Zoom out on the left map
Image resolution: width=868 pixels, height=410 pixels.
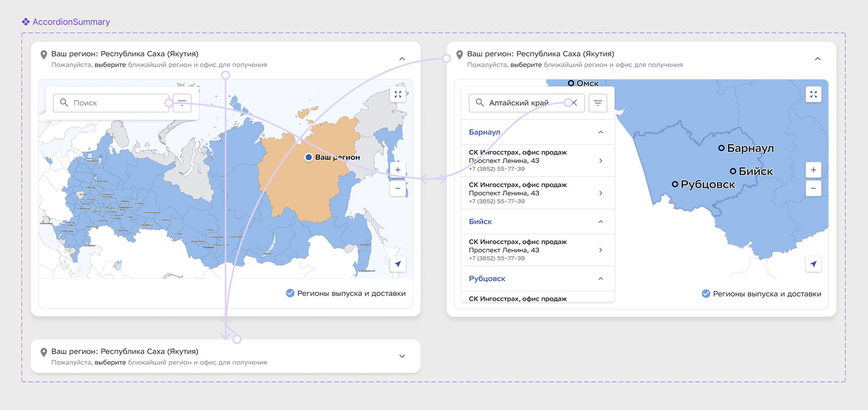click(x=398, y=188)
